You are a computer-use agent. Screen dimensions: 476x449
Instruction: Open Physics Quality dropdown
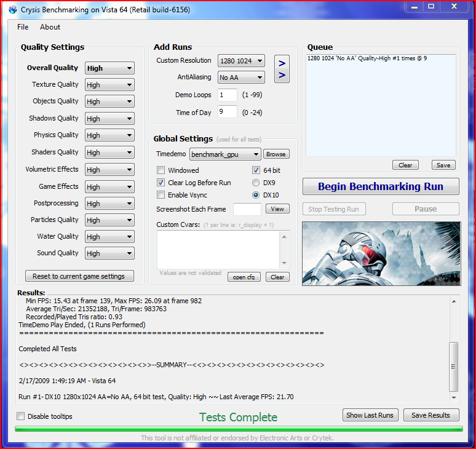point(109,135)
